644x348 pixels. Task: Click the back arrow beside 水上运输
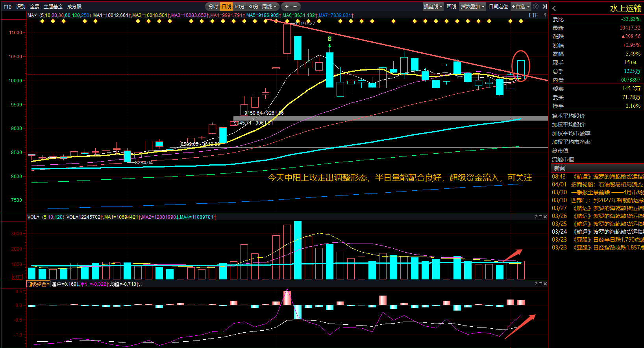(554, 8)
